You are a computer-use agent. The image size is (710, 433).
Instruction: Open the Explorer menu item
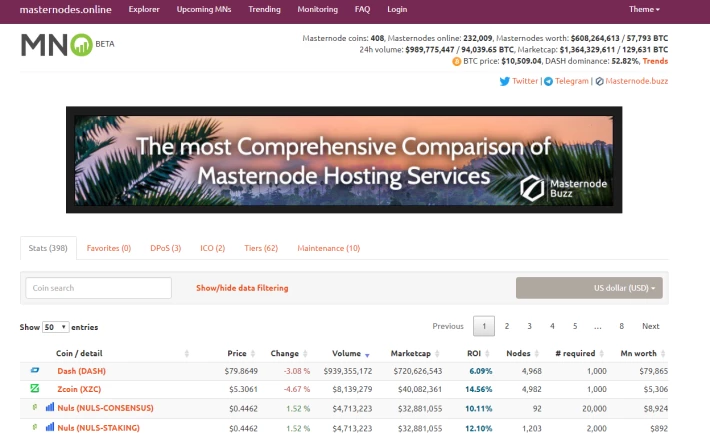point(144,10)
